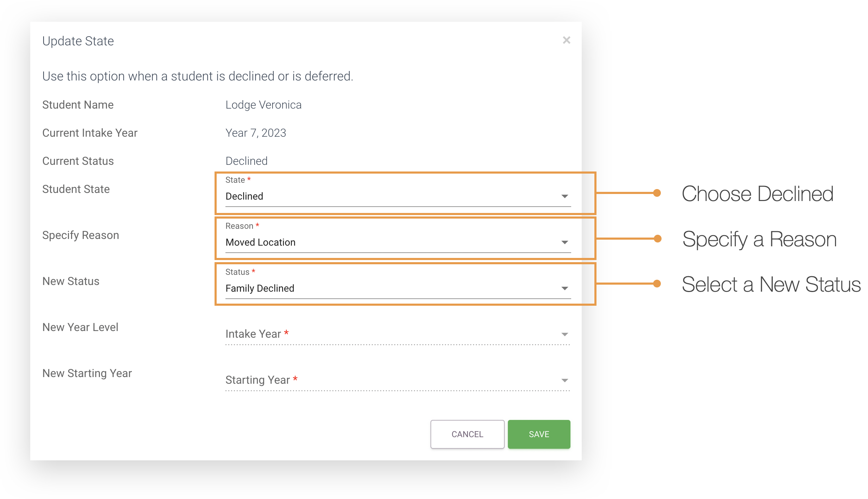The height and width of the screenshot is (499, 868).
Task: Click the Current Status value Declined
Action: pyautogui.click(x=247, y=161)
